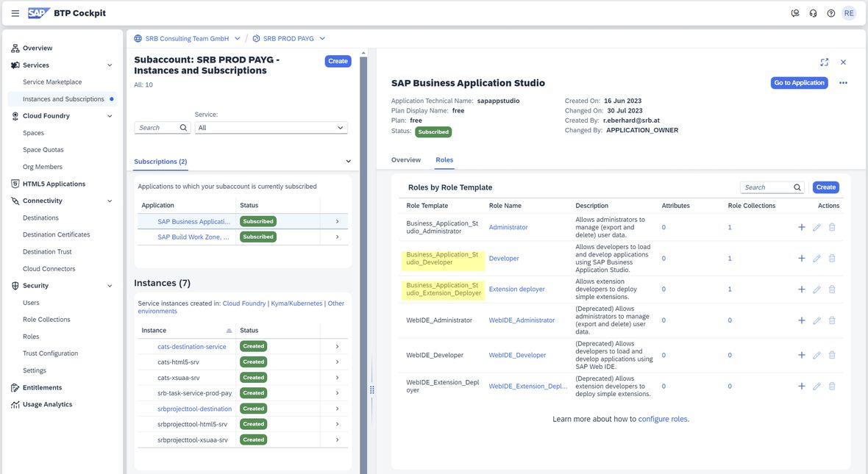Select the srb-task-service-prod-pay instance row
The height and width of the screenshot is (474, 868).
coord(243,393)
